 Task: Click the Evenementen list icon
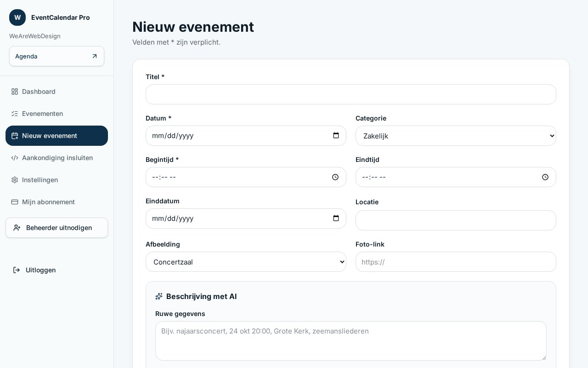(15, 114)
